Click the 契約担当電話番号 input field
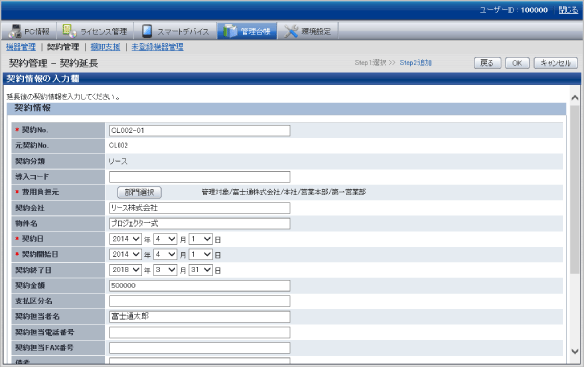The height and width of the screenshot is (367, 584). pos(200,332)
